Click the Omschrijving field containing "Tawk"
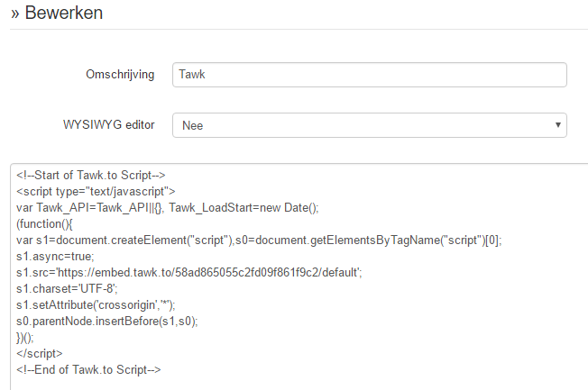The image size is (588, 390). [x=370, y=75]
